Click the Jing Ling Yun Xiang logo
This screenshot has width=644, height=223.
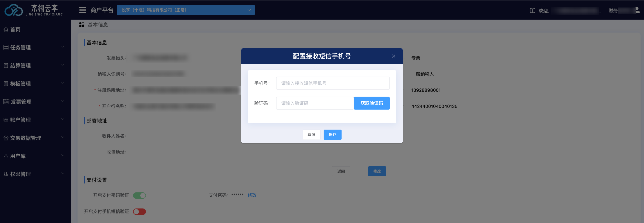pos(34,10)
